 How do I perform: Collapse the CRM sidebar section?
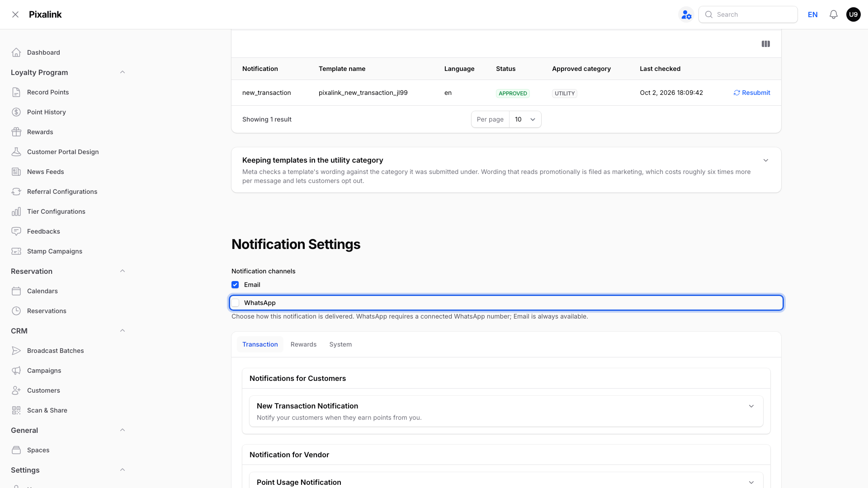pyautogui.click(x=123, y=331)
